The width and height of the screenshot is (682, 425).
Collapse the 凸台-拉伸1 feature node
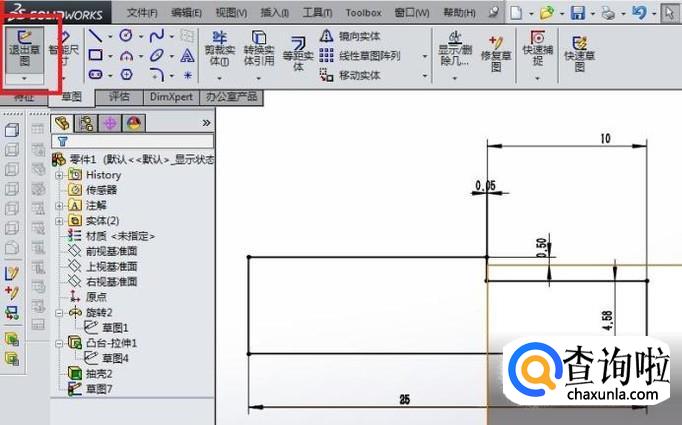click(59, 344)
